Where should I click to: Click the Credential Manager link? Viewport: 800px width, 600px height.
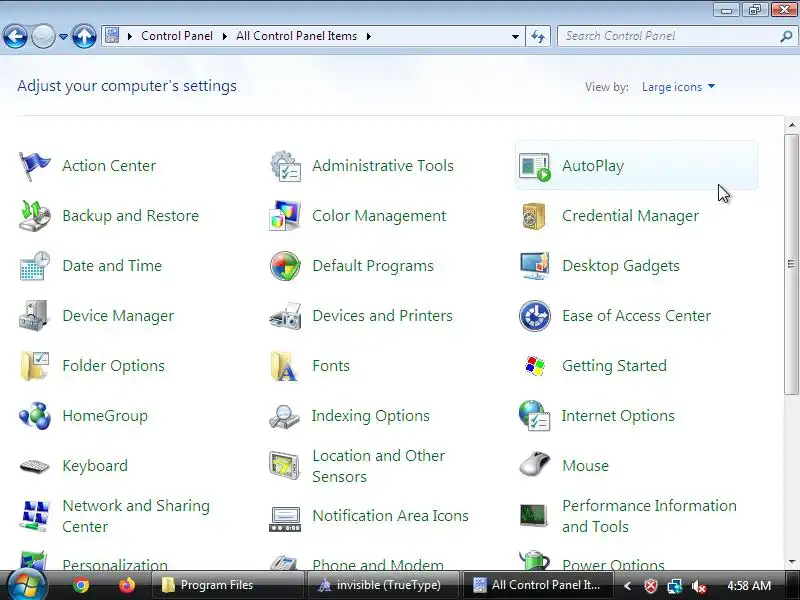pos(630,216)
